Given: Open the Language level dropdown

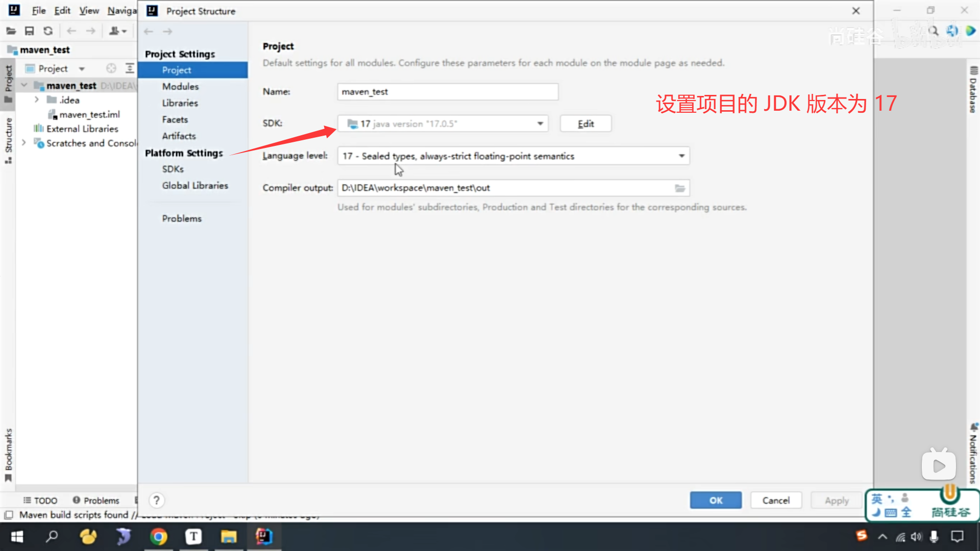Looking at the screenshot, I should click(681, 156).
